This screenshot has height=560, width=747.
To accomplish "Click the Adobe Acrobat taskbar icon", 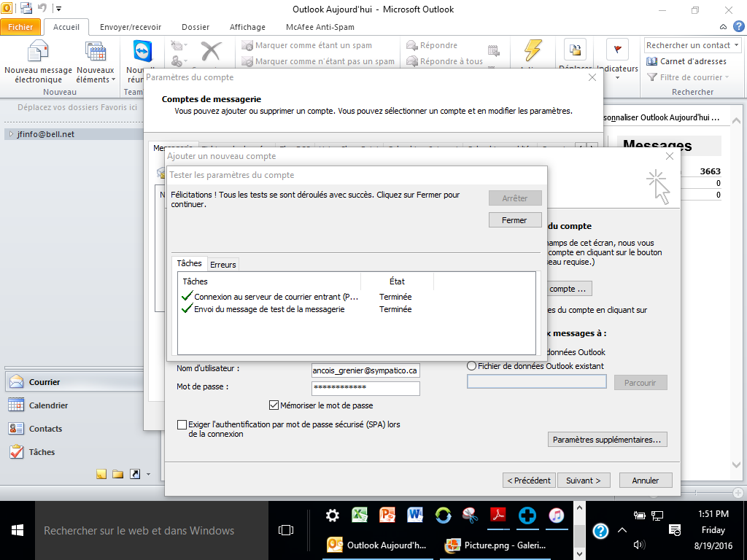I will pos(498,516).
